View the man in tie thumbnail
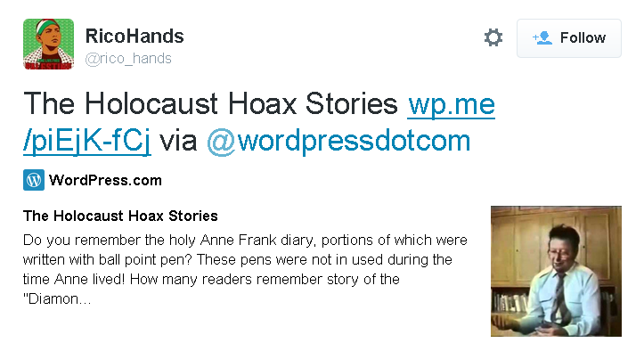The width and height of the screenshot is (644, 351). [x=556, y=271]
